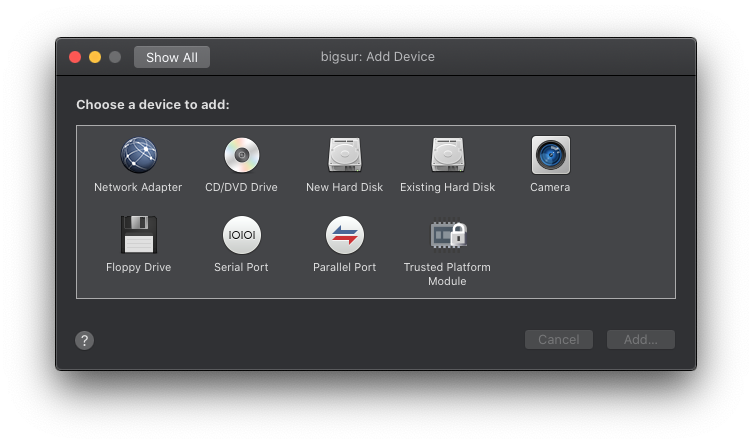Image resolution: width=752 pixels, height=444 pixels.
Task: Select the Serial Port icon
Action: pyautogui.click(x=241, y=235)
